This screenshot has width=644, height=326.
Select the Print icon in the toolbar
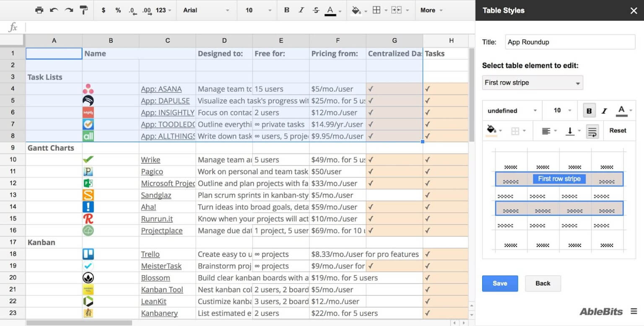[x=39, y=10]
